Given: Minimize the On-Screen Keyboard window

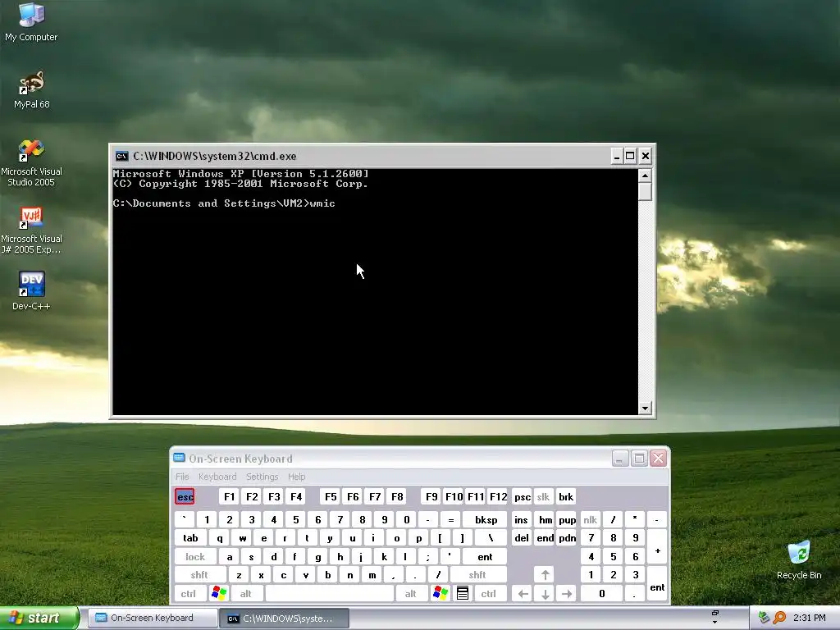Looking at the screenshot, I should click(x=620, y=459).
